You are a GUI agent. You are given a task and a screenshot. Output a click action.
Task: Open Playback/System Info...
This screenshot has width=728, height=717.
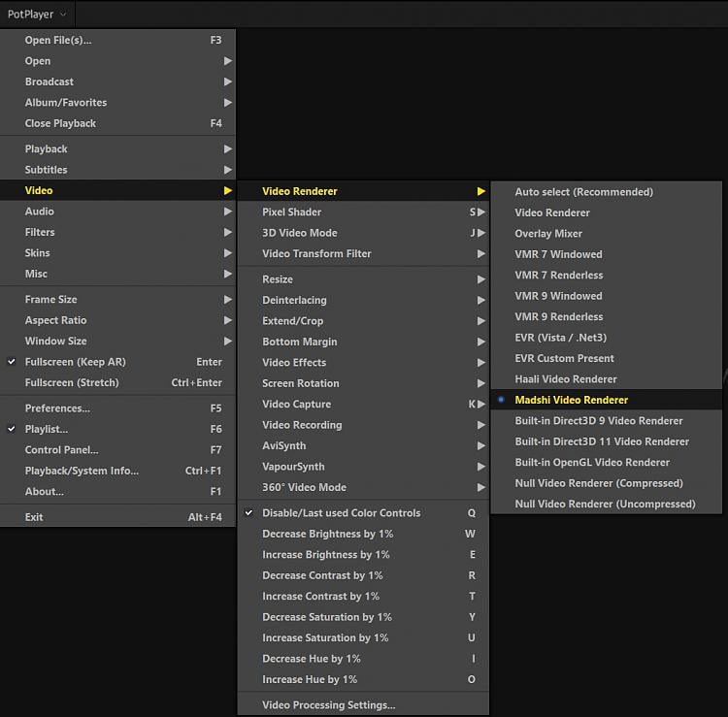pyautogui.click(x=117, y=471)
